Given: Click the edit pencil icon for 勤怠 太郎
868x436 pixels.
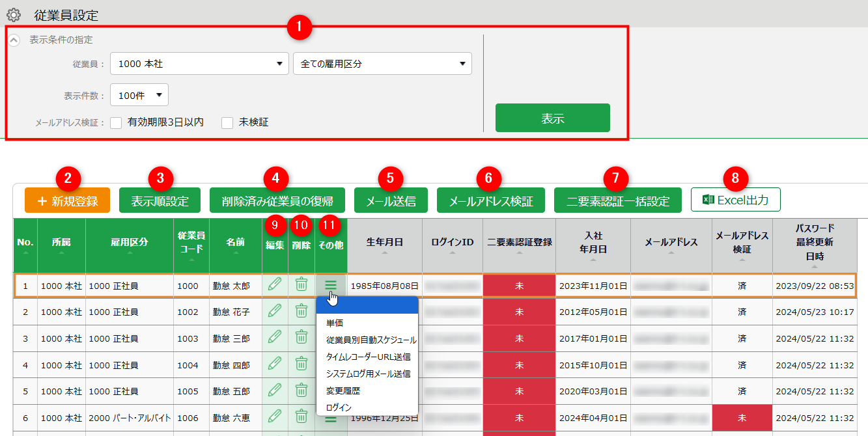Looking at the screenshot, I should [275, 284].
